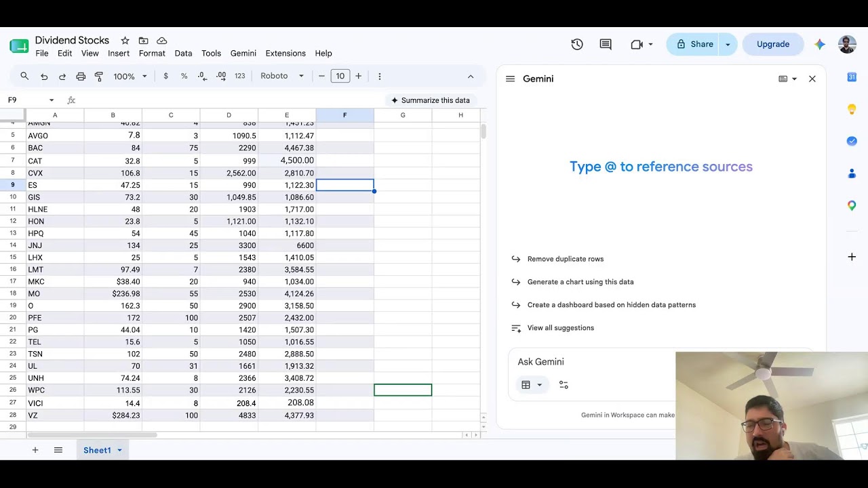
Task: Open Gemini prompt settings sliders icon
Action: point(564,385)
